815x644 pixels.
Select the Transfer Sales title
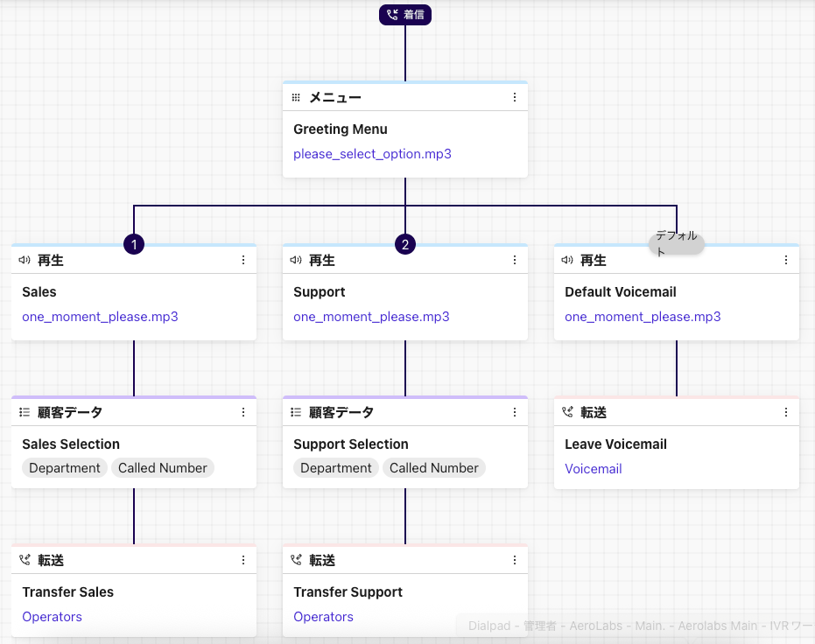(x=67, y=592)
